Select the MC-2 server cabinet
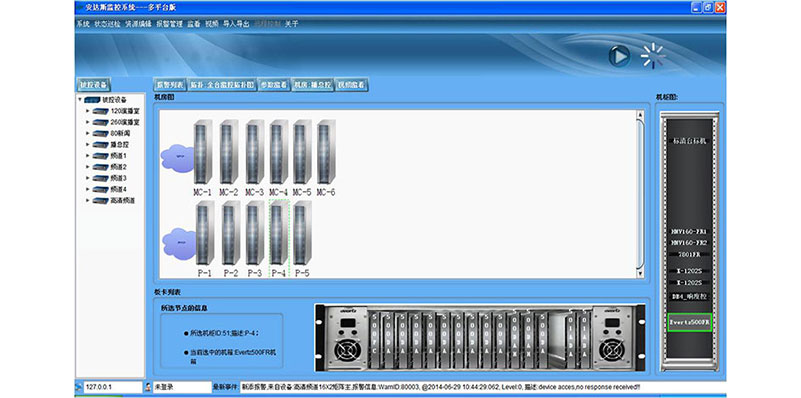801x398 pixels. pyautogui.click(x=229, y=152)
